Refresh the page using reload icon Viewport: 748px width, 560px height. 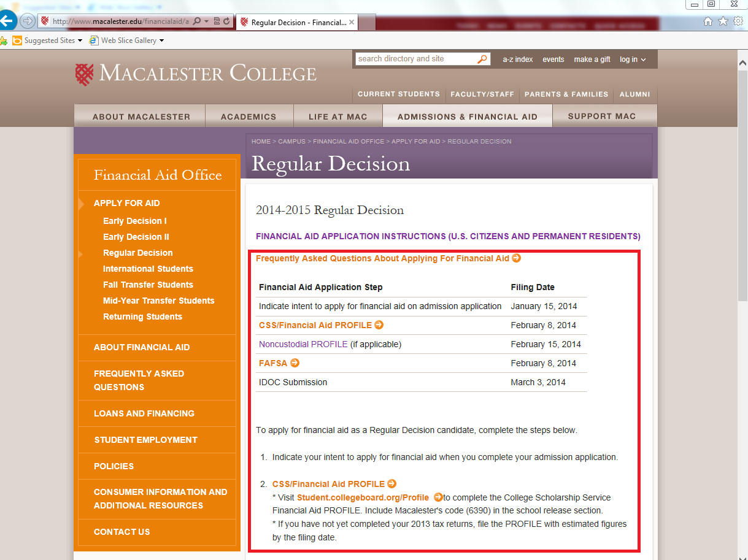pos(227,21)
